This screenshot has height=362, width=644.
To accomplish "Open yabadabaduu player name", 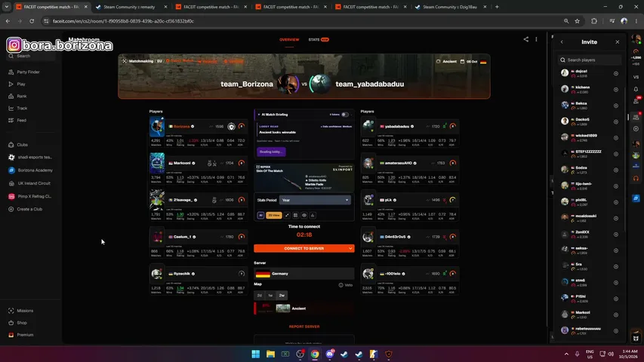I will pyautogui.click(x=397, y=127).
